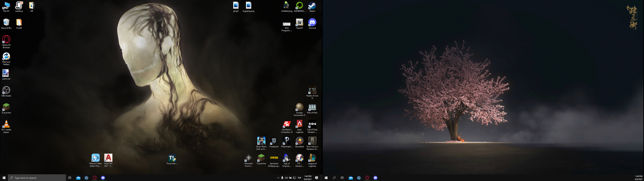The width and height of the screenshot is (644, 181).
Task: Launch OBS Studio shortcut
Action: click(x=6, y=91)
